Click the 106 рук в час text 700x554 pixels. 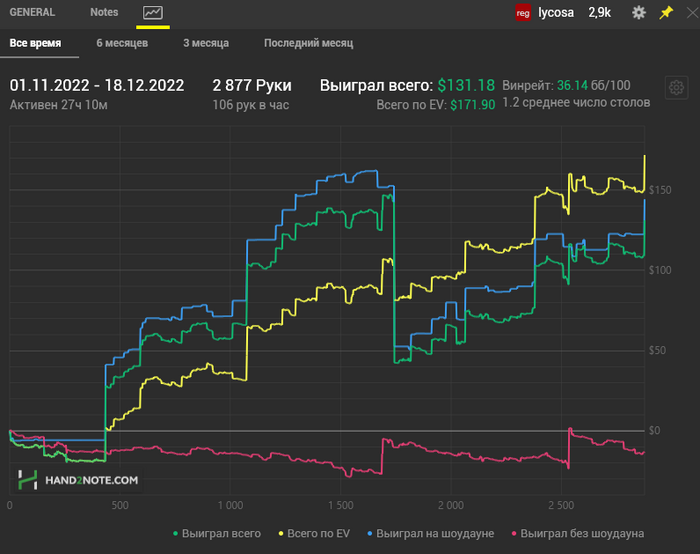pyautogui.click(x=250, y=105)
